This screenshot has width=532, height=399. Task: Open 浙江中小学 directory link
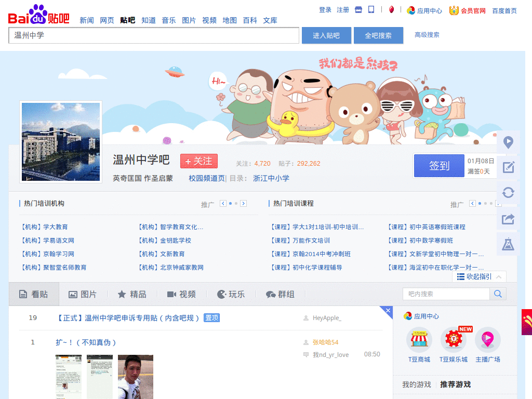tap(271, 178)
